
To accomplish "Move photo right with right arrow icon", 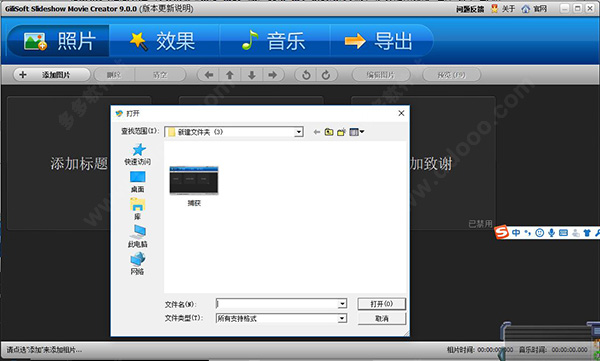I will pos(273,75).
